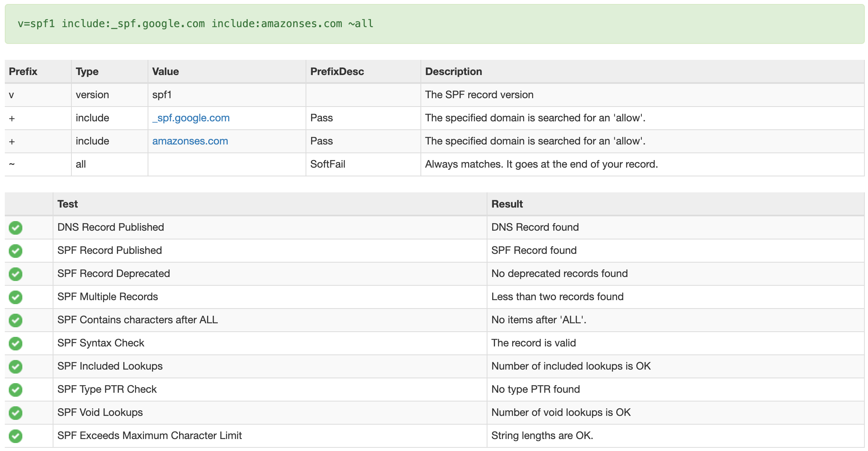Image resolution: width=868 pixels, height=451 pixels.
Task: Click the 'SPF Type PTR Check' test name
Action: (x=107, y=390)
